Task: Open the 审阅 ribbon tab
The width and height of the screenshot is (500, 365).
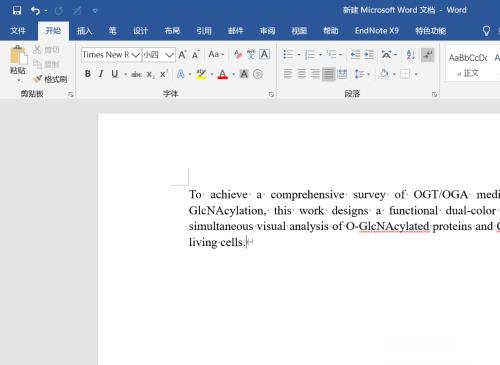Action: (x=267, y=31)
